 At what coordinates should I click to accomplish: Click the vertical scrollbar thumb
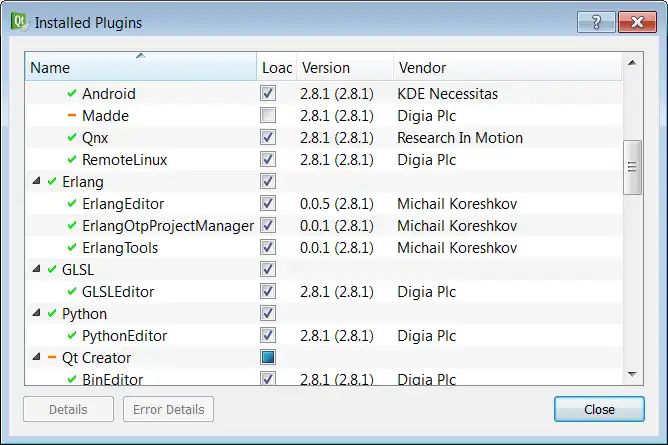[632, 167]
